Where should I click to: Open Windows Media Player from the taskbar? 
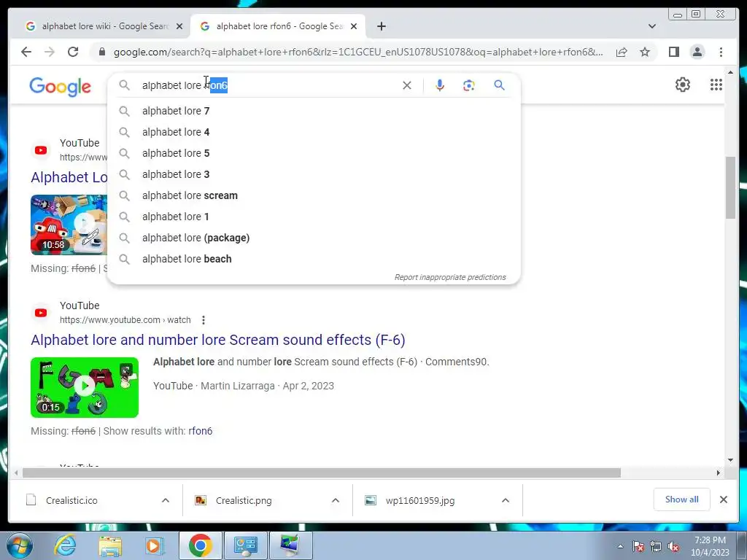click(154, 545)
